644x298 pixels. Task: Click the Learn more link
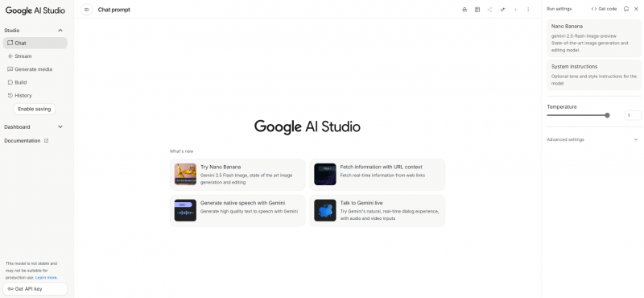pos(47,277)
